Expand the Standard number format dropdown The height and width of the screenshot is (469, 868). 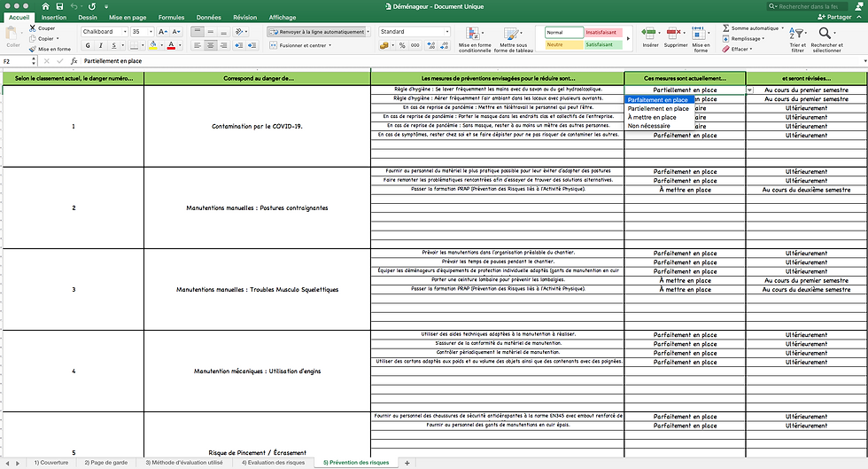tap(415, 32)
